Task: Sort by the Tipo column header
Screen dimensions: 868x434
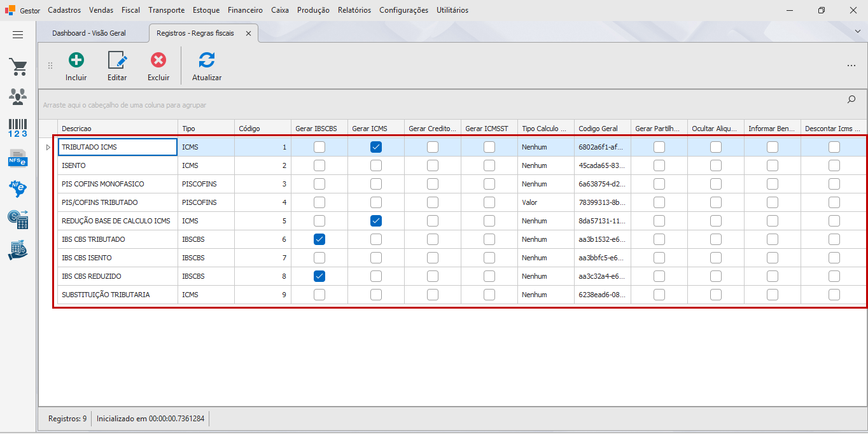Action: point(206,129)
